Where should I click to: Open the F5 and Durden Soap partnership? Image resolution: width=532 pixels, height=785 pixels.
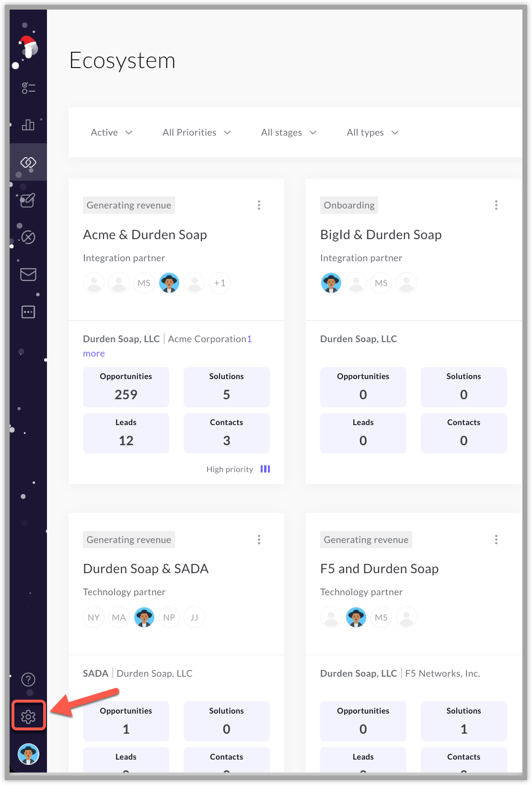(x=379, y=569)
